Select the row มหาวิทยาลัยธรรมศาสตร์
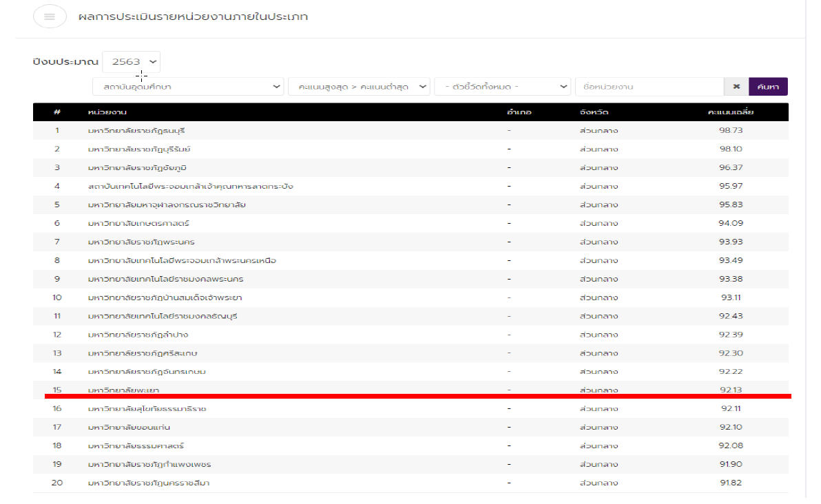The width and height of the screenshot is (821, 504). (x=410, y=446)
